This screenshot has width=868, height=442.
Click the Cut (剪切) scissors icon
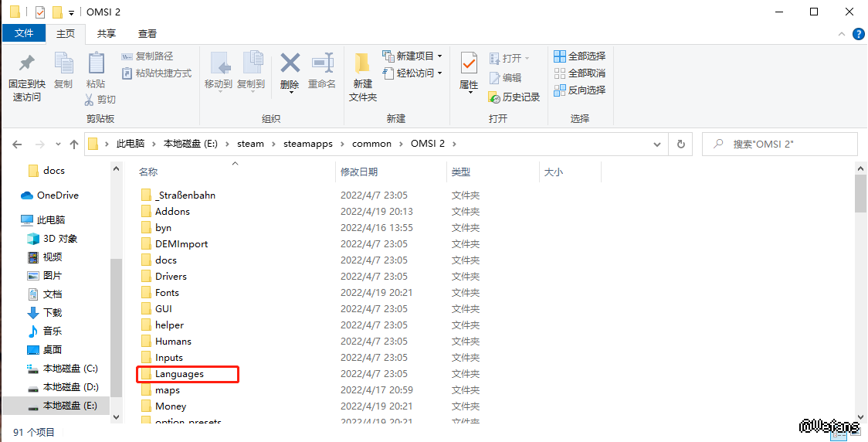click(x=89, y=100)
